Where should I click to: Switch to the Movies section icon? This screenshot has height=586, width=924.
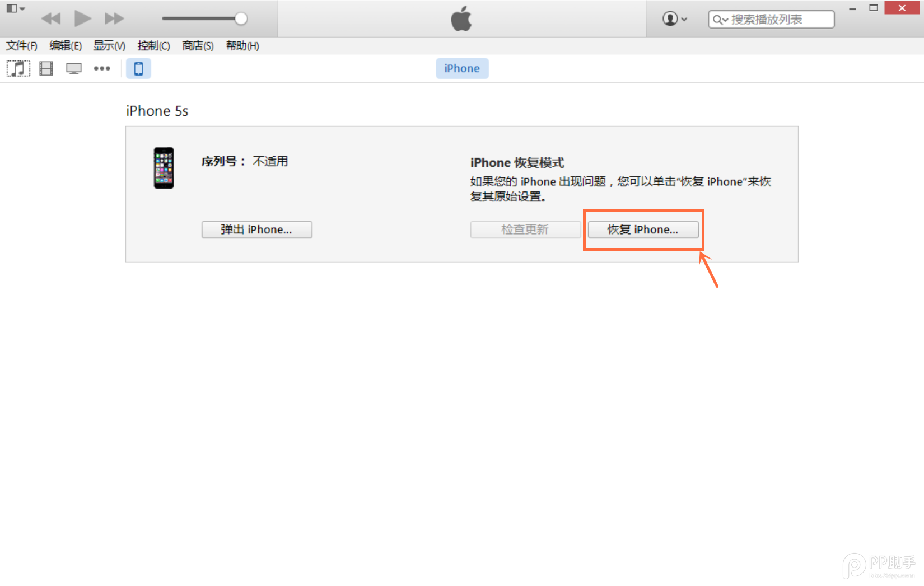click(x=45, y=68)
